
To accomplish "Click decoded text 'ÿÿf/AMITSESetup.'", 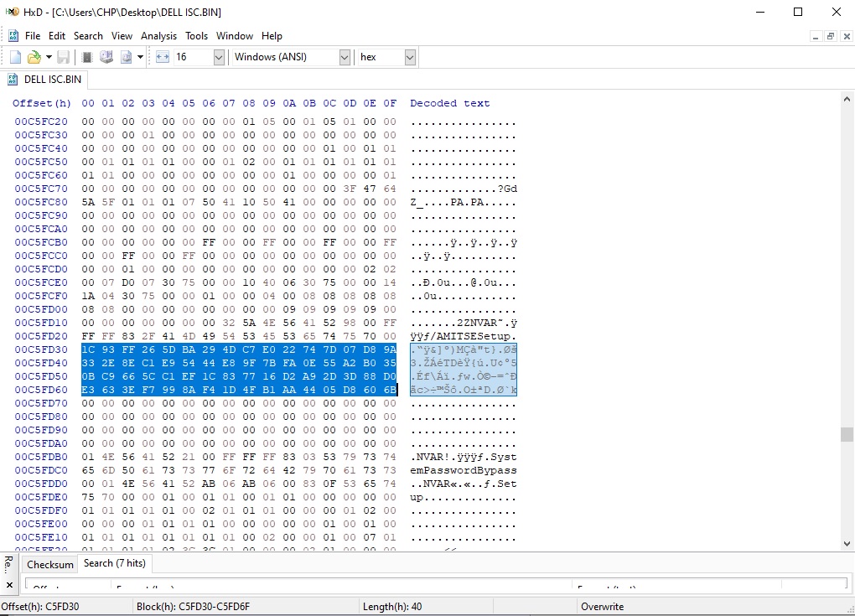I will (x=464, y=336).
